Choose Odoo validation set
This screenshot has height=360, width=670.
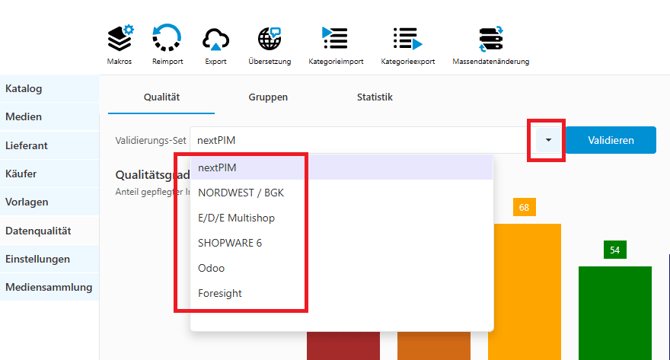pyautogui.click(x=342, y=268)
